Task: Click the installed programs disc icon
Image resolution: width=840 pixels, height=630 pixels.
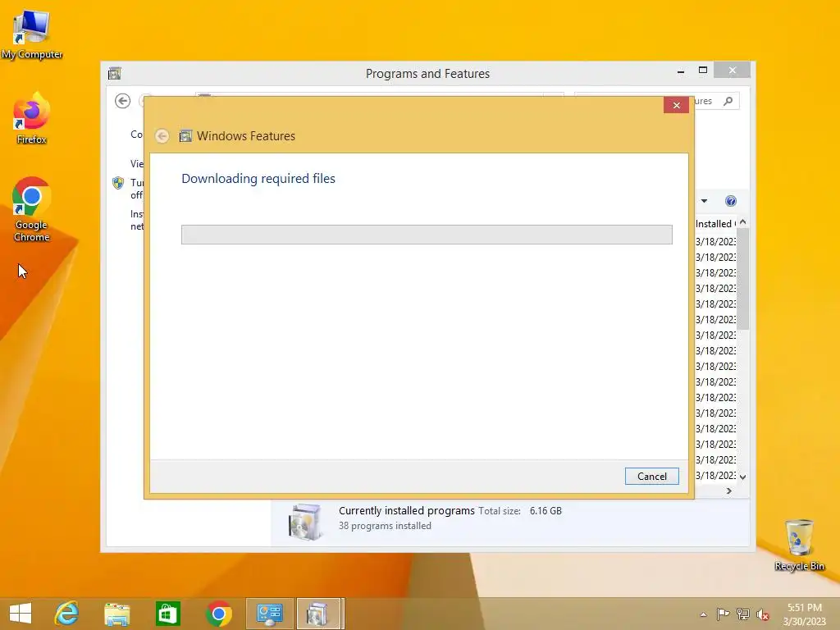Action: point(305,521)
